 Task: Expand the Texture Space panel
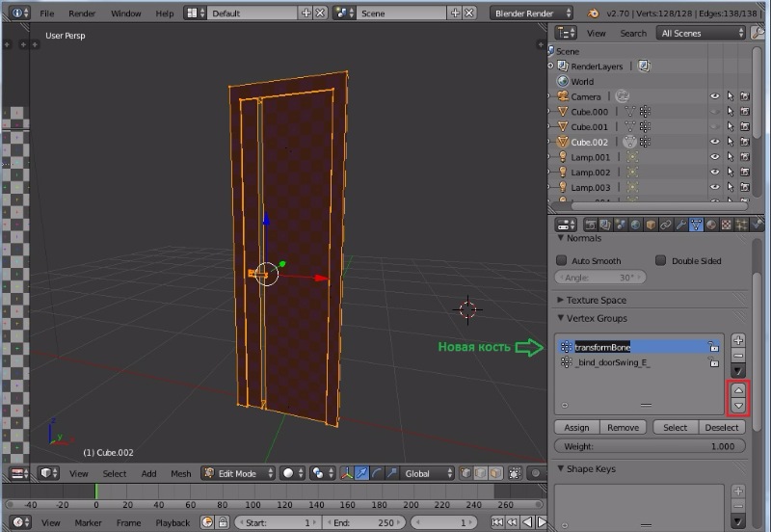click(x=596, y=300)
